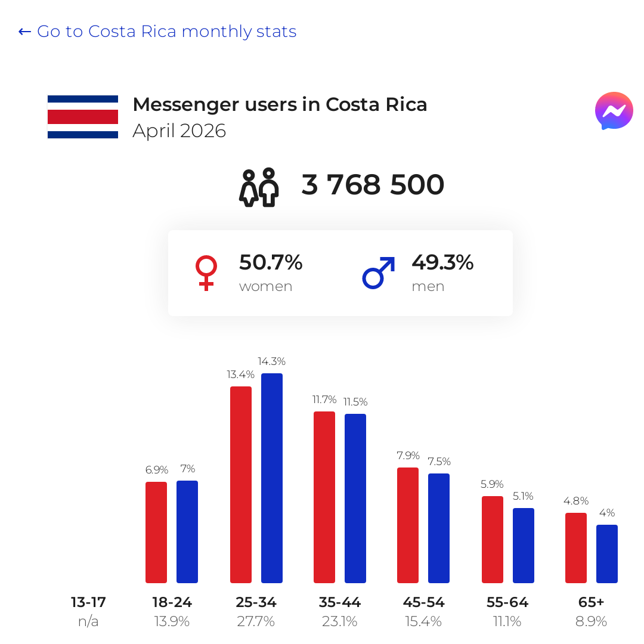Click the Messenger users in Costa Rica heading
The height and width of the screenshot is (644, 644).
[x=280, y=104]
